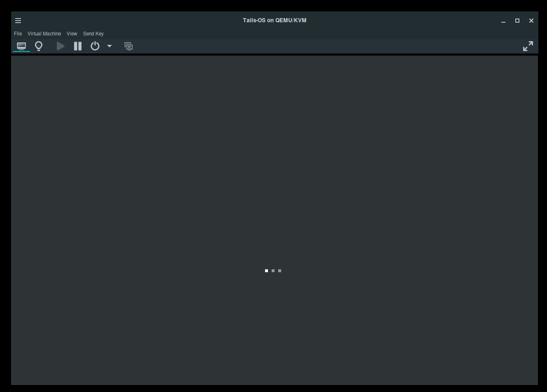Expand the power options dropdown arrow
The width and height of the screenshot is (547, 392).
[109, 46]
